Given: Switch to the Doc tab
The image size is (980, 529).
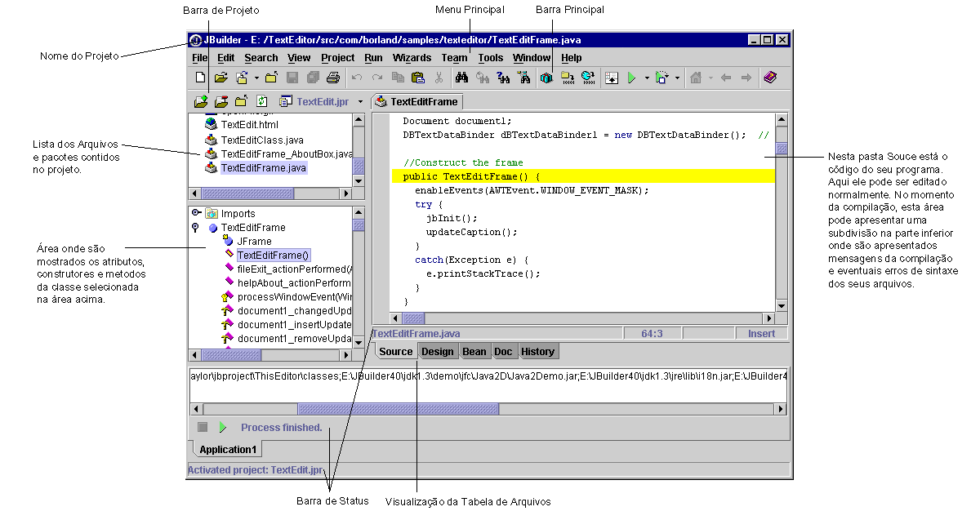Looking at the screenshot, I should point(504,352).
